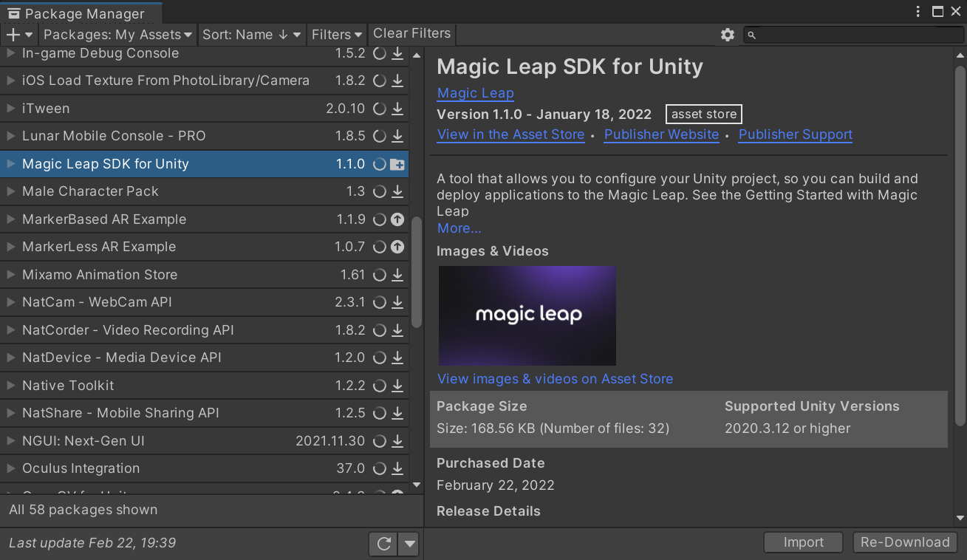Click into the package search field

[x=853, y=35]
